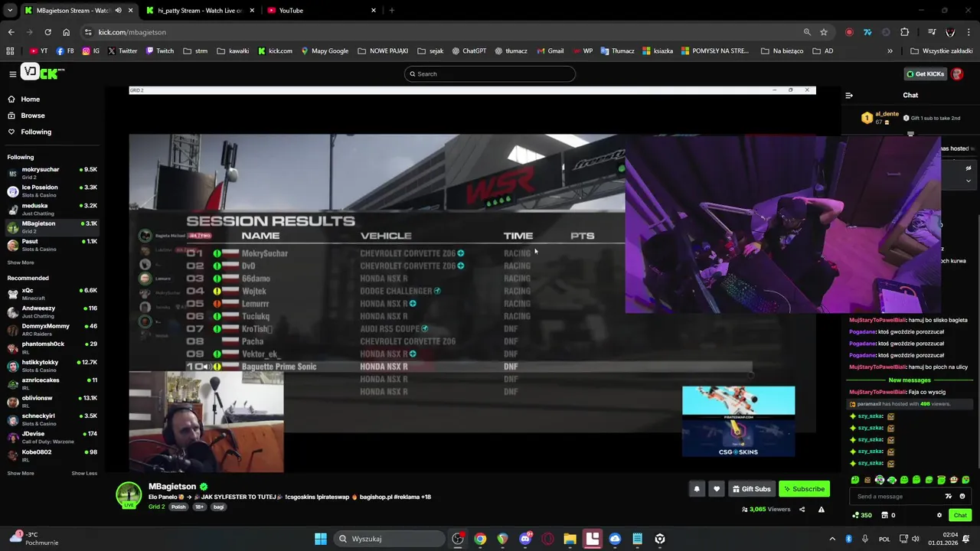Screen dimensions: 980x551
Task: Toggle stream notification bell
Action: click(x=697, y=489)
